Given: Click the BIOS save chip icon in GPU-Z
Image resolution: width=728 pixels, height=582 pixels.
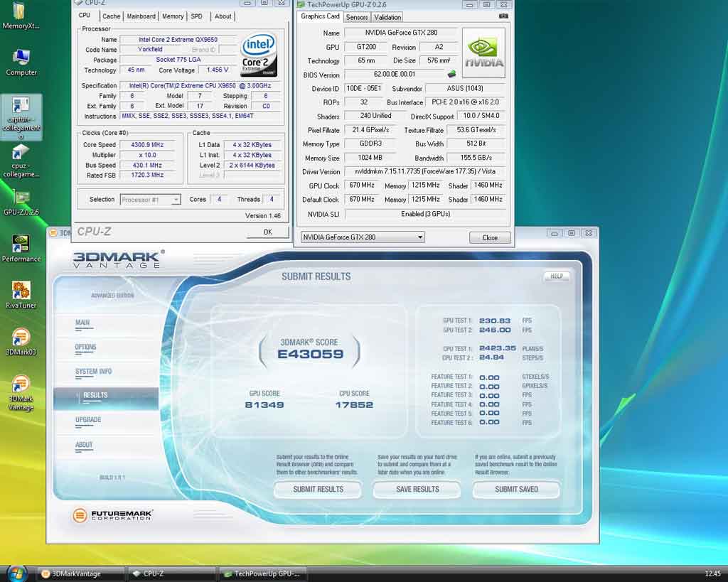Looking at the screenshot, I should [x=451, y=74].
